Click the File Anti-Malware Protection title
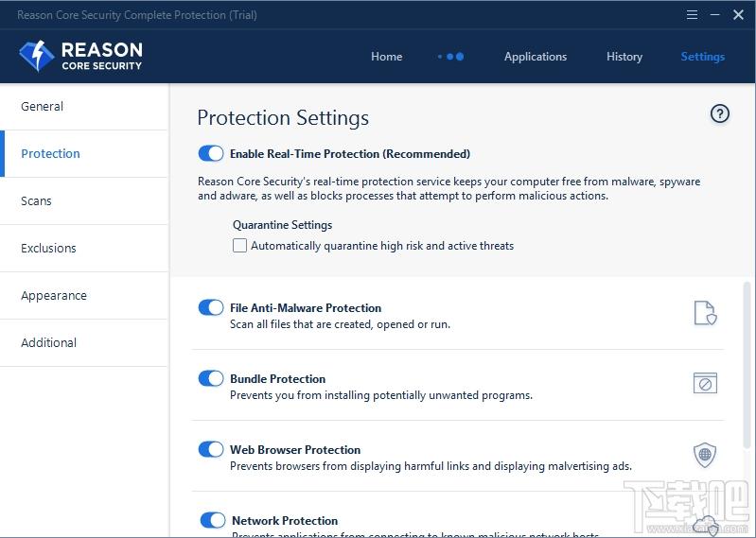Viewport: 756px width, 538px height. pyautogui.click(x=306, y=308)
